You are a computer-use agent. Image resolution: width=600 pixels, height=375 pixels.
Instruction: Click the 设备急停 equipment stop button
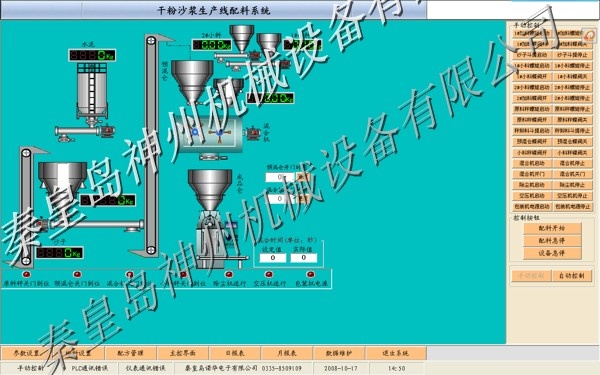pyautogui.click(x=552, y=253)
